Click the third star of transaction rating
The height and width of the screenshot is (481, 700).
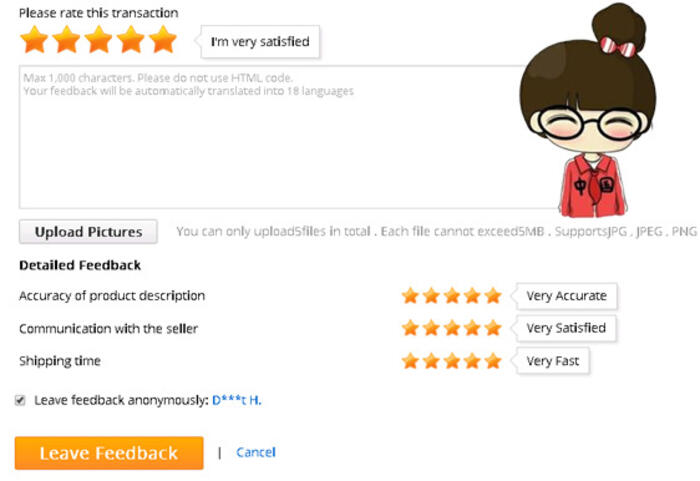point(98,40)
